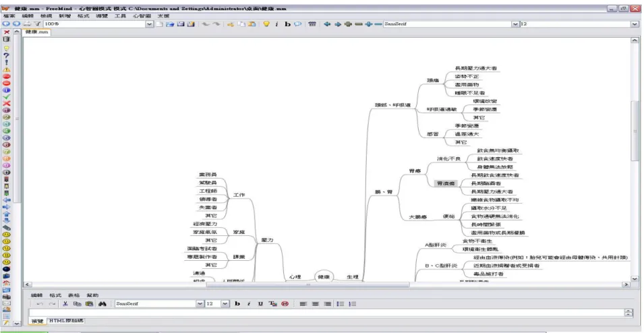This screenshot has width=644, height=333.
Task: Click into the note editor text field
Action: tap(326, 313)
